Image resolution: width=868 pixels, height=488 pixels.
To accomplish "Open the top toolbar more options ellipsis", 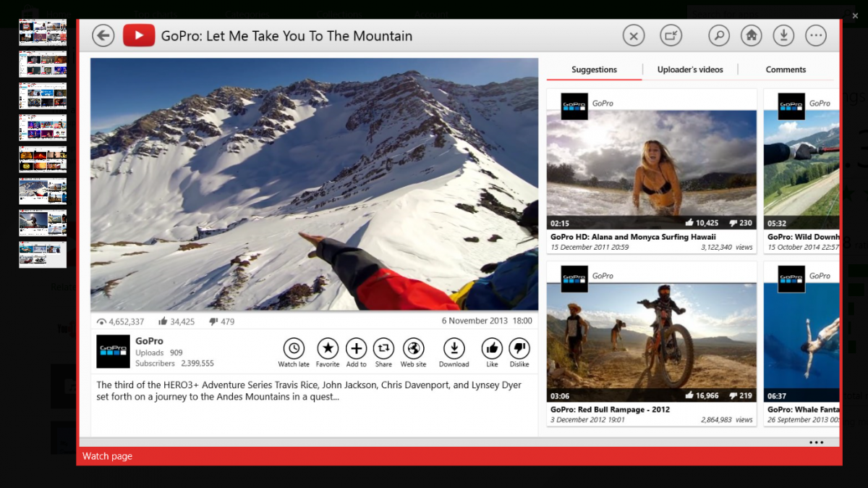I will [816, 35].
